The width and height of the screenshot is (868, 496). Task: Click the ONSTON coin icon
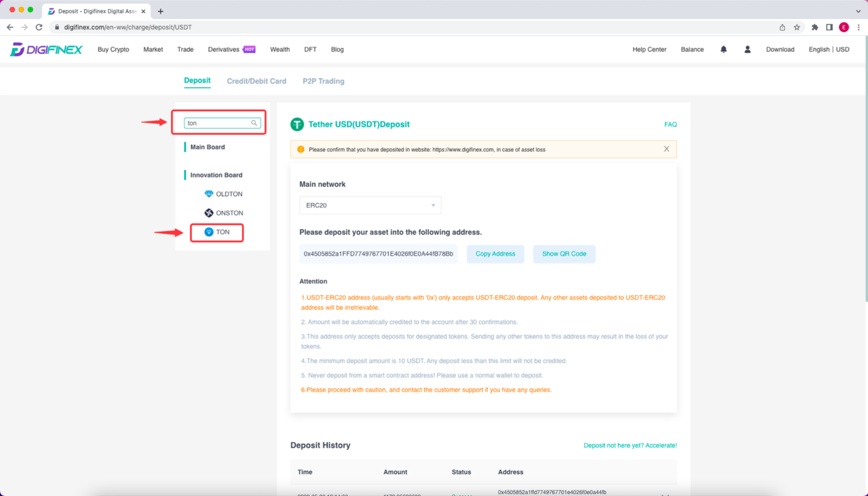(x=208, y=213)
